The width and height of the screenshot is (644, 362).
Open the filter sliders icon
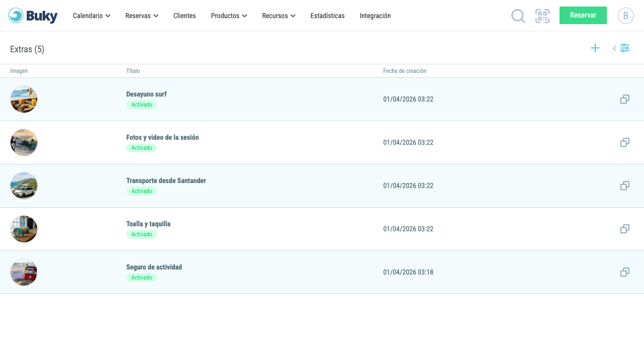[625, 48]
